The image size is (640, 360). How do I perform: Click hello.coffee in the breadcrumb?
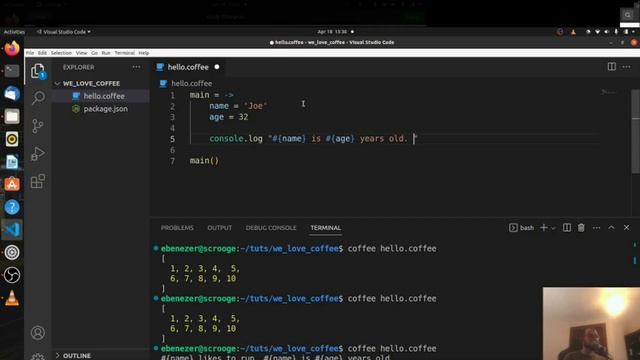[x=191, y=83]
